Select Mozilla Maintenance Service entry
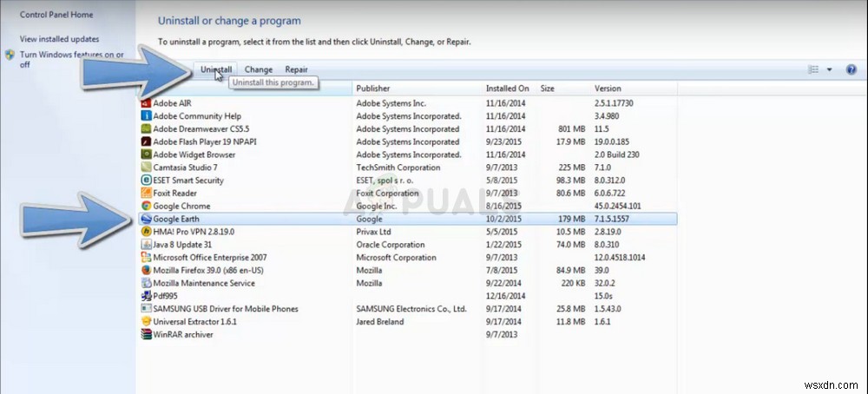 point(204,283)
